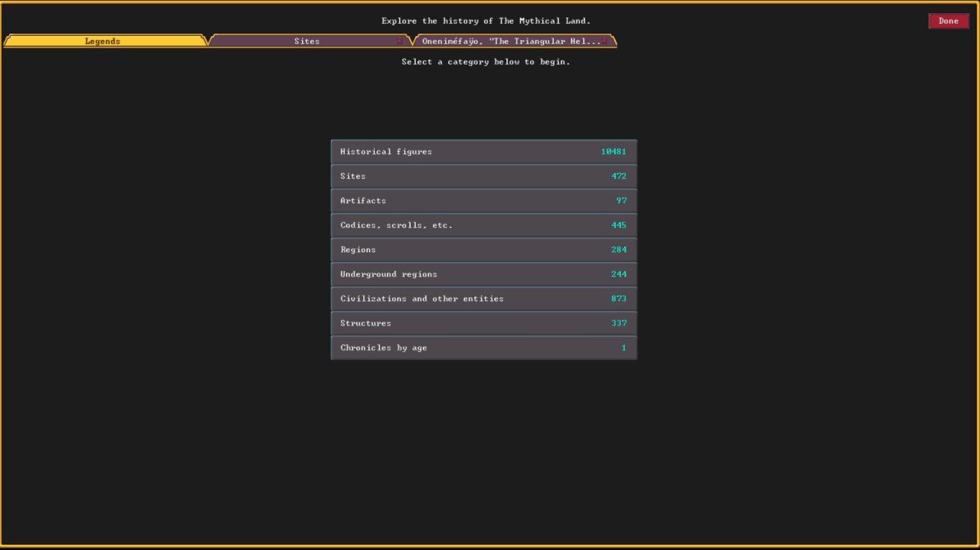
Task: Click the 10481 historical figures count
Action: point(613,152)
